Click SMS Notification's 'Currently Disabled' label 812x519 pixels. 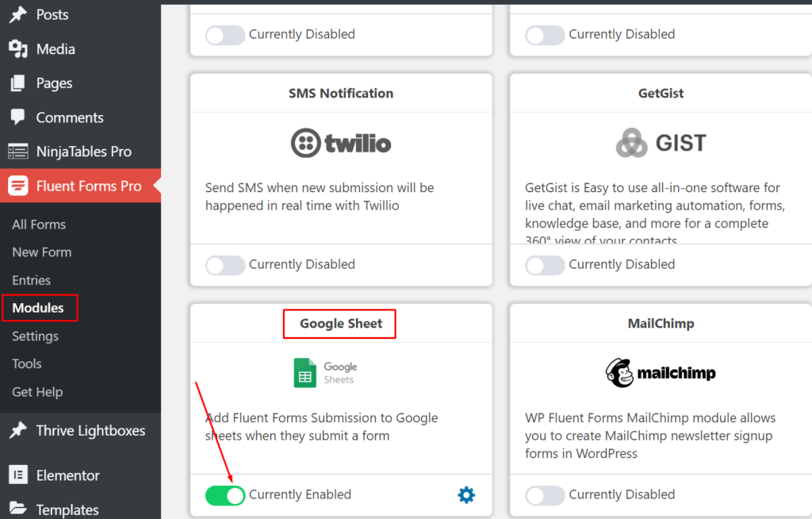[x=302, y=264]
